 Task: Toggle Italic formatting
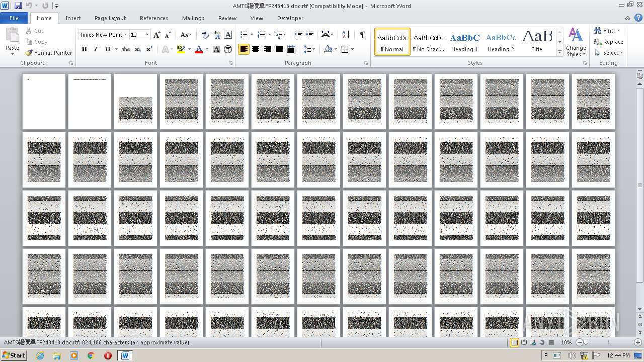click(96, 49)
